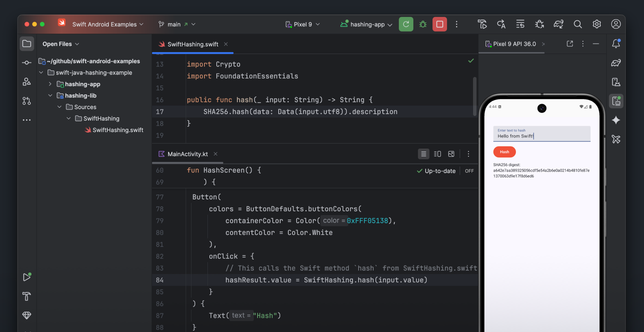Open the hashing-app run configuration dropdown

pos(366,24)
